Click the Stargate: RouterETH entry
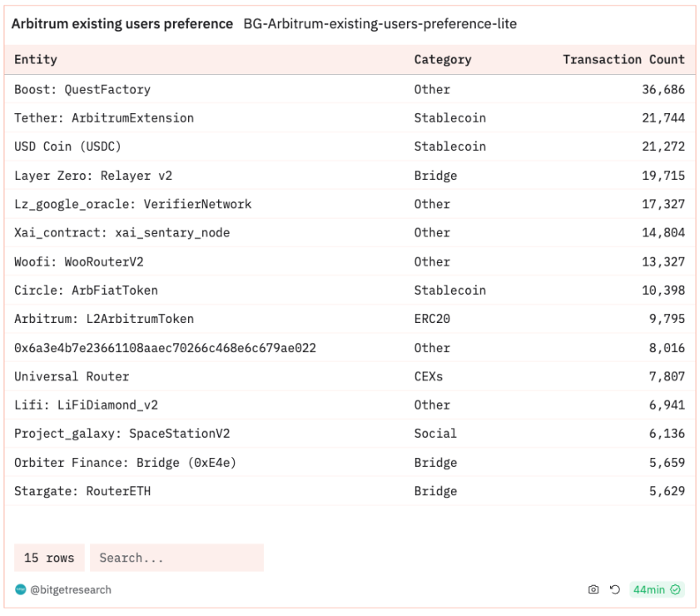This screenshot has height=616, width=700. click(x=82, y=491)
